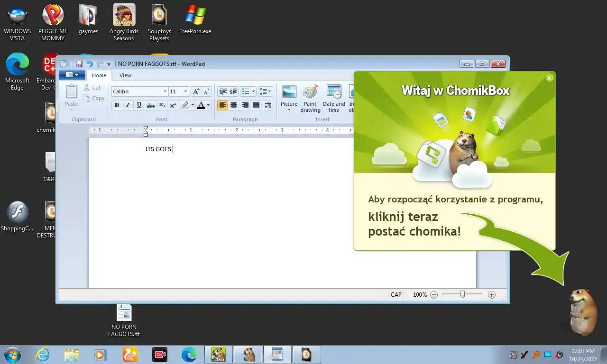Open the font color dropdown arrow
Viewport: 607px width, 364px height.
click(x=208, y=105)
